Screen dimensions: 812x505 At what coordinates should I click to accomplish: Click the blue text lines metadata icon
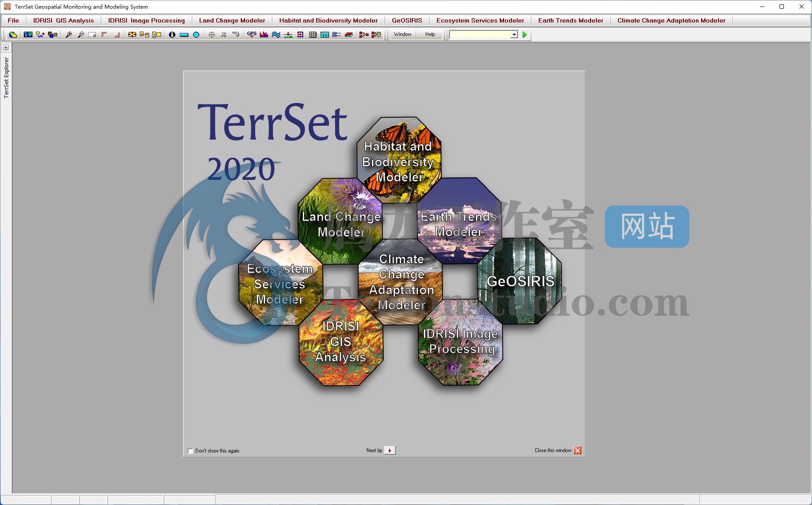click(x=336, y=35)
